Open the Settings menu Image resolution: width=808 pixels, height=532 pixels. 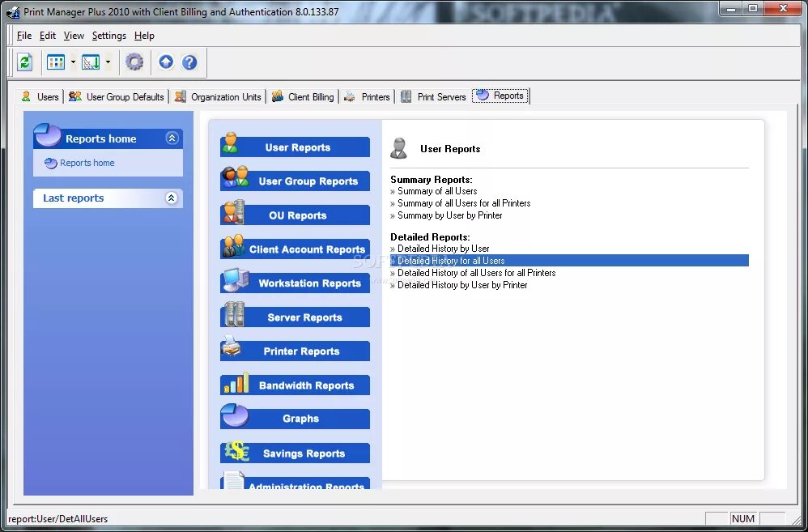109,36
